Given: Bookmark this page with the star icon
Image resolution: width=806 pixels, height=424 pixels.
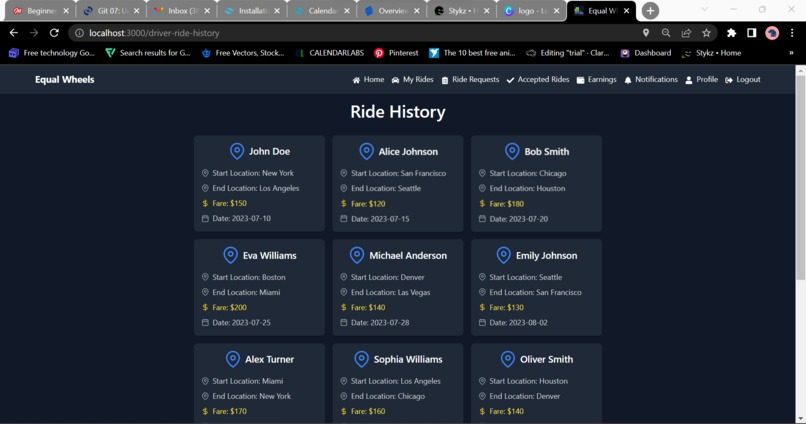Looking at the screenshot, I should [x=706, y=33].
